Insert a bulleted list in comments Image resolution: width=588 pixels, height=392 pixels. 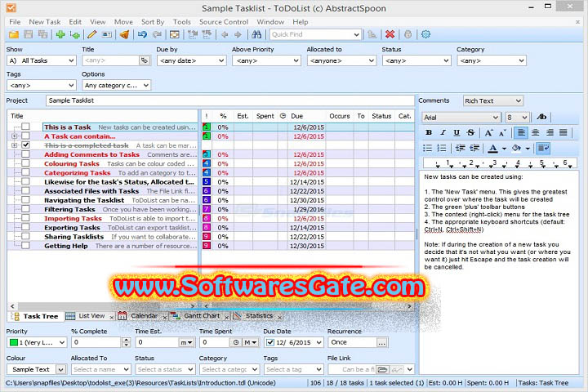click(x=427, y=148)
